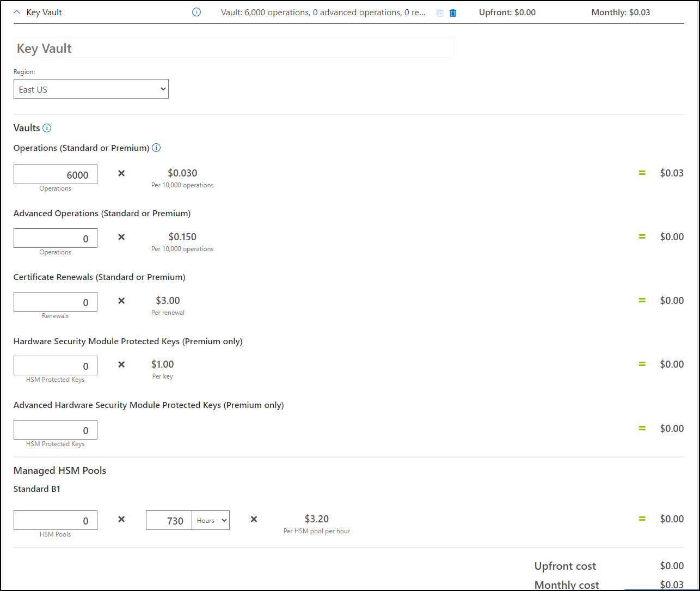Click the Operations input showing 6000
The height and width of the screenshot is (591, 700).
pyautogui.click(x=56, y=174)
